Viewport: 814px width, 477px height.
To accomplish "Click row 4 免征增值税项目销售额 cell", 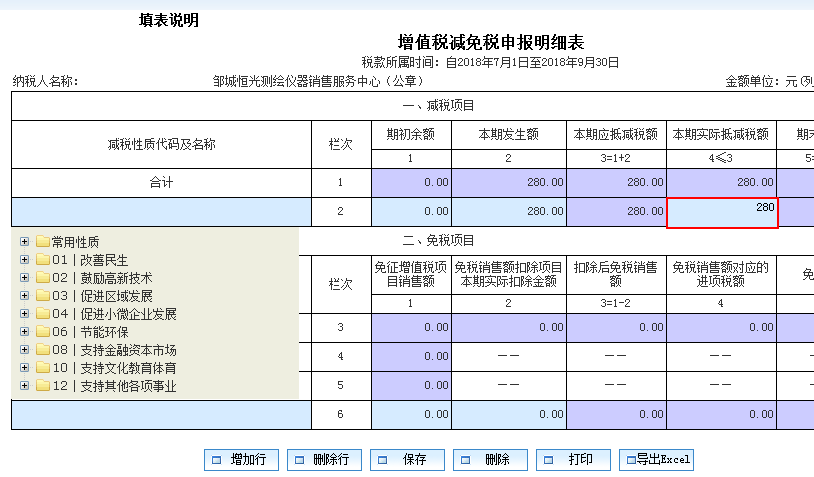I will pos(412,357).
